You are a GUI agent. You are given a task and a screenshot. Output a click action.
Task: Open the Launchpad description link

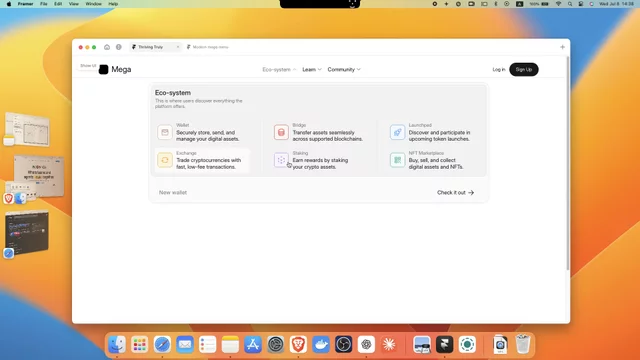[x=440, y=136]
